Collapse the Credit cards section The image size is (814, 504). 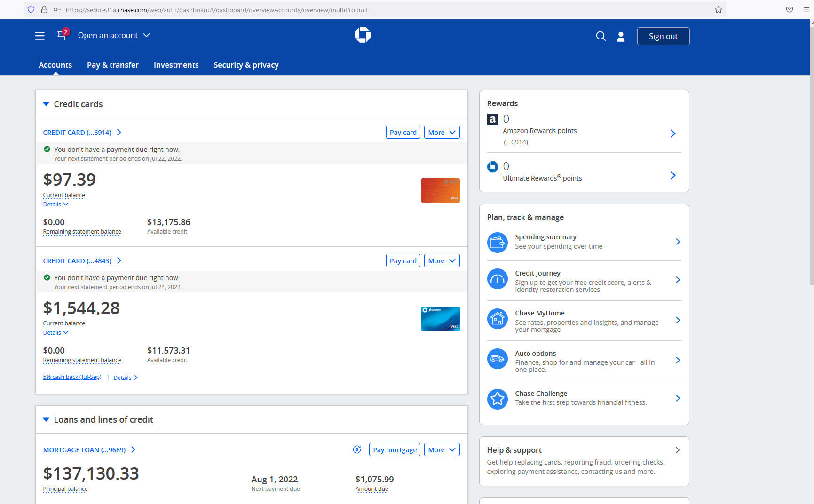tap(46, 104)
